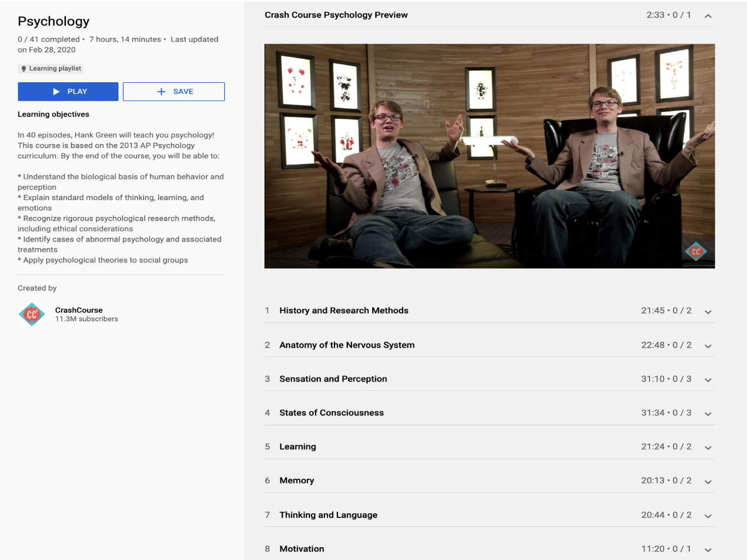Expand the Motivation section chevron

point(708,549)
